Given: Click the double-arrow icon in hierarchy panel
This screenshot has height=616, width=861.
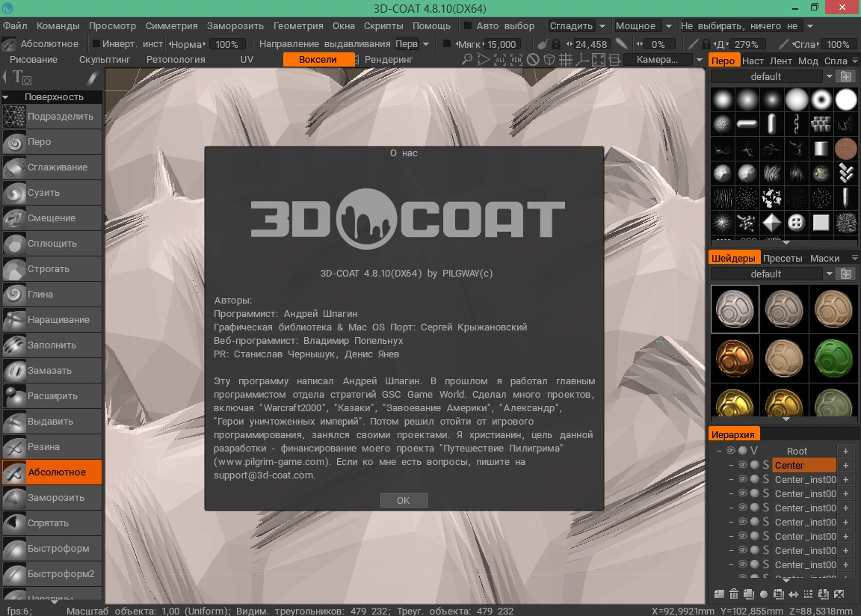Looking at the screenshot, I should 794,594.
